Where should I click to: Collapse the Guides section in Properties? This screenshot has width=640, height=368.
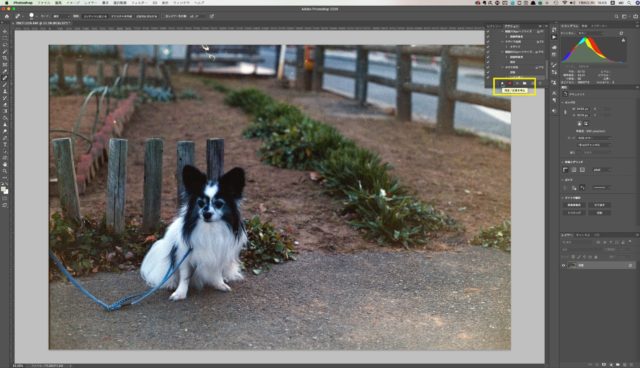click(562, 180)
